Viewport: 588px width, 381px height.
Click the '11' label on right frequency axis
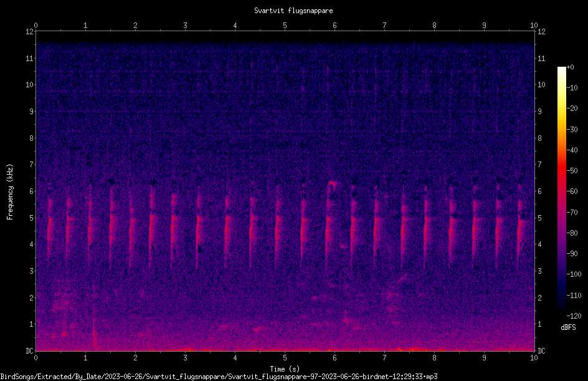point(541,58)
